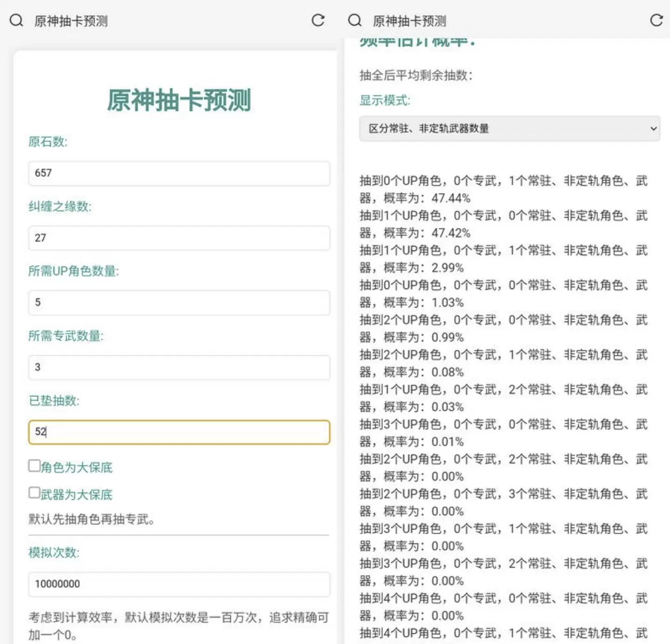Screen dimensions: 670x644
Task: Focus the 纠缠之缘数 input field
Action: [179, 238]
